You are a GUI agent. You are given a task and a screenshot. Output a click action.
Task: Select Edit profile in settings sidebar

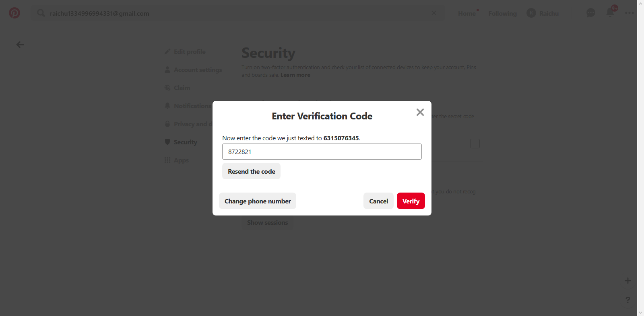pyautogui.click(x=190, y=51)
